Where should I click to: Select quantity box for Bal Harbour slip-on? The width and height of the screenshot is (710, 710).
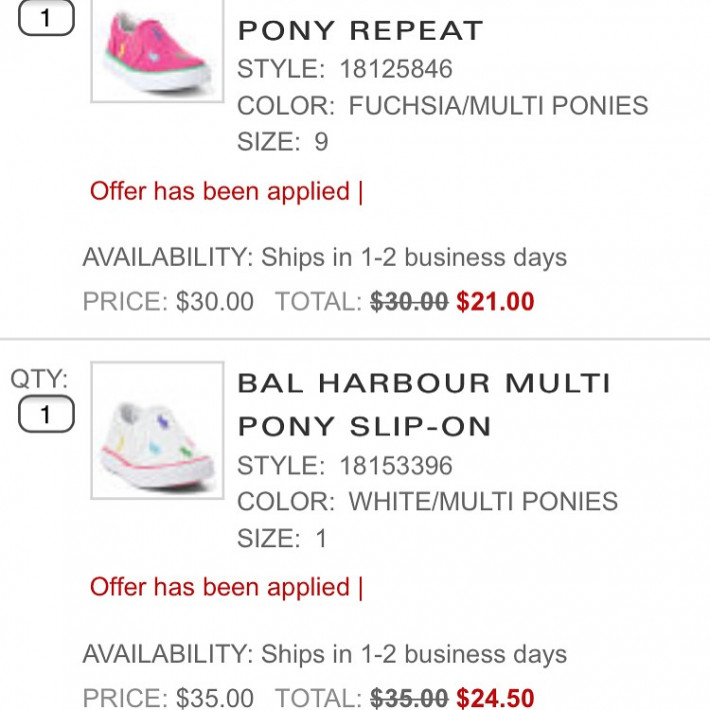(46, 414)
